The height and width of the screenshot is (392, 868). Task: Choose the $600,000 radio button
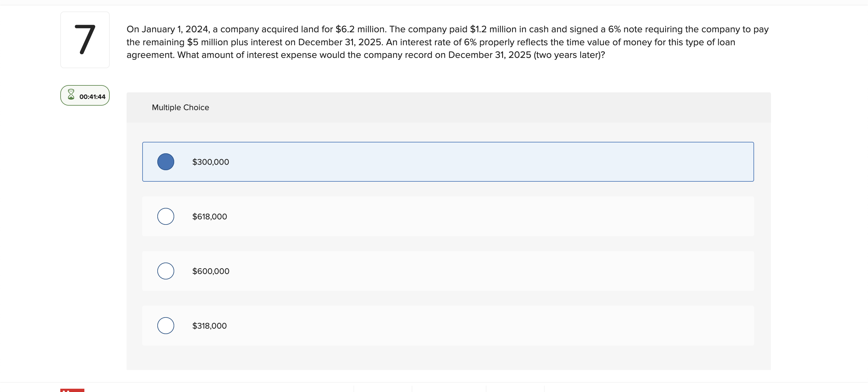tap(165, 271)
